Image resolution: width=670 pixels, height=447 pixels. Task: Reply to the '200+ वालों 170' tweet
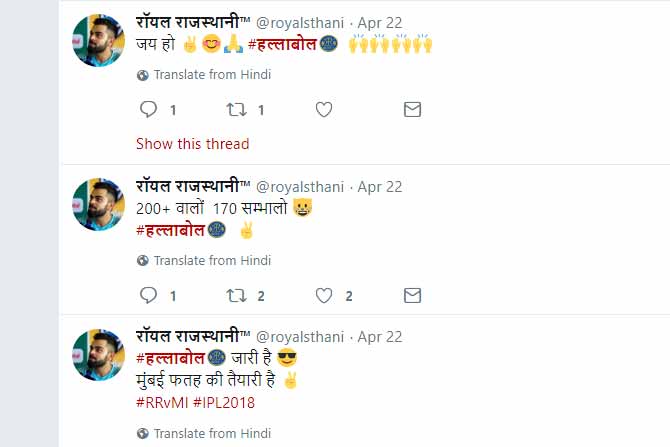tap(148, 295)
